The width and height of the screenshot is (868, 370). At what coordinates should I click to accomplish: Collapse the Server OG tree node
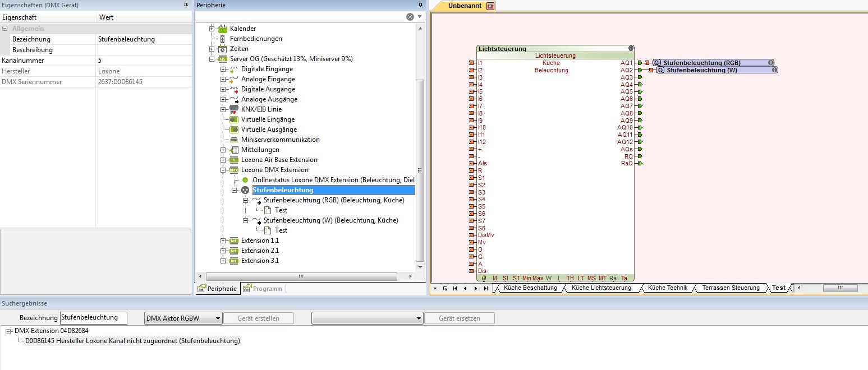click(x=212, y=59)
